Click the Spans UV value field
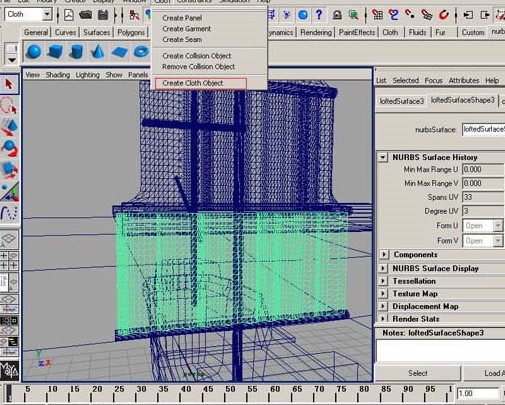Screen dimensions: 505x405 [483, 197]
